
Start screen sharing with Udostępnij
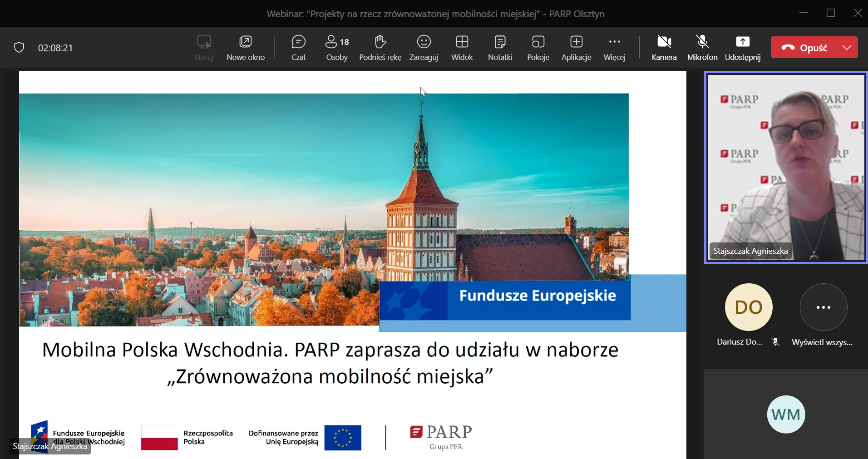point(743,47)
